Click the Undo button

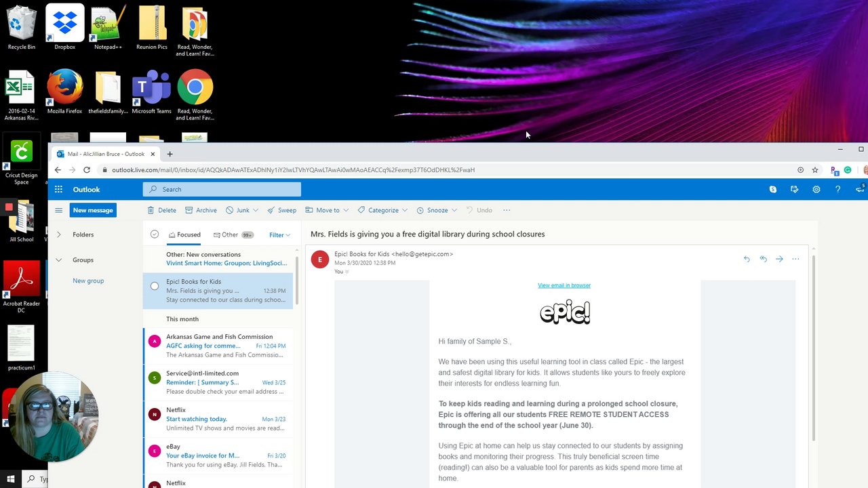tap(479, 210)
